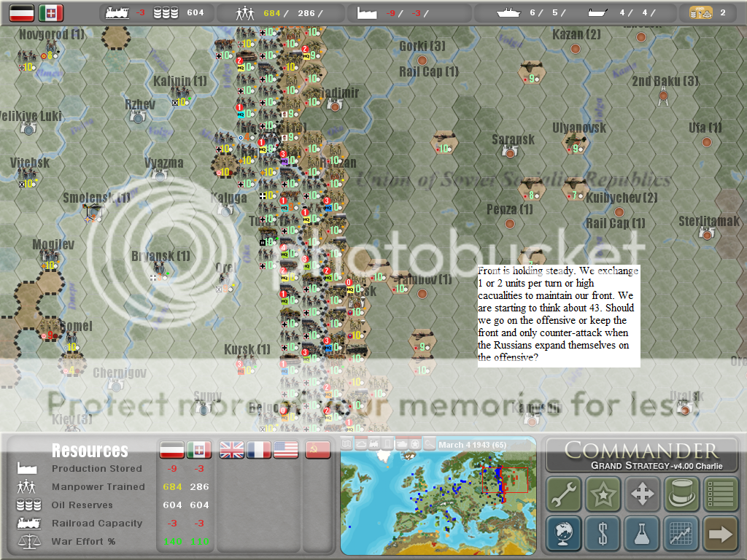Viewport: 747px width, 560px height.
Task: Select the USA flag in Resources panel
Action: (x=286, y=450)
